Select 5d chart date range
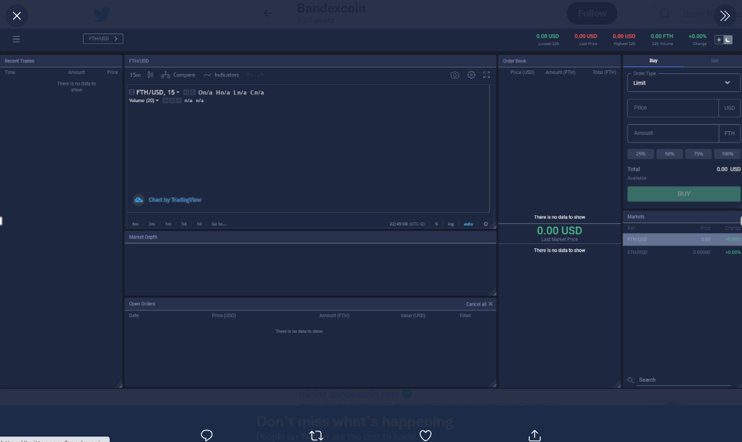The image size is (742, 442). tap(184, 224)
